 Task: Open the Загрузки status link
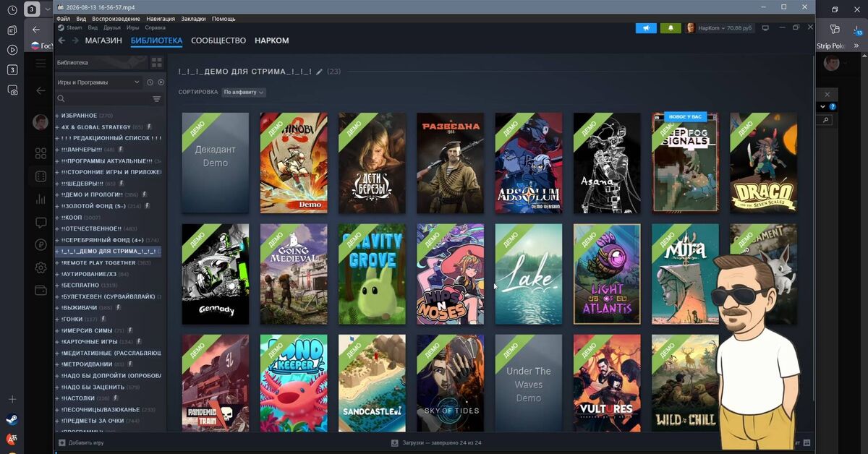436,442
